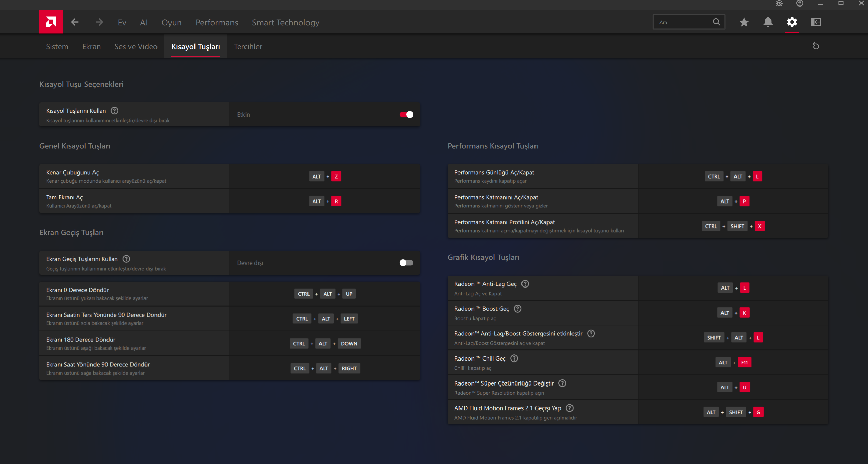Open favorites with the star icon
868x464 pixels.
744,22
